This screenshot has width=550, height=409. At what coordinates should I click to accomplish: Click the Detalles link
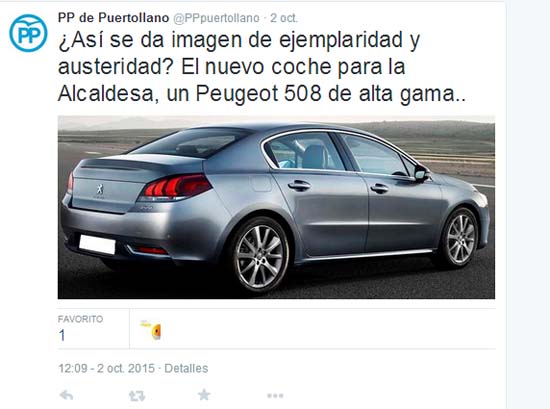click(x=186, y=368)
